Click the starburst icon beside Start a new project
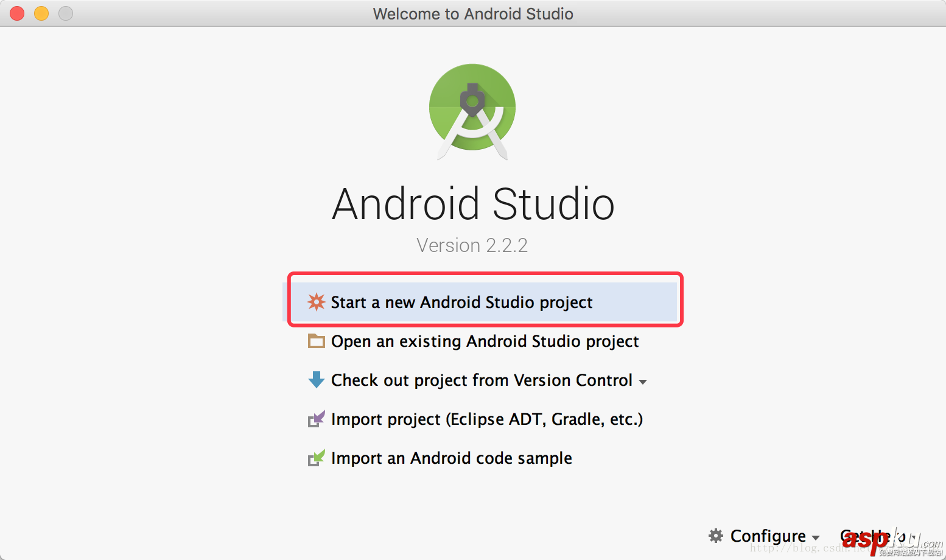946x560 pixels. (x=316, y=302)
